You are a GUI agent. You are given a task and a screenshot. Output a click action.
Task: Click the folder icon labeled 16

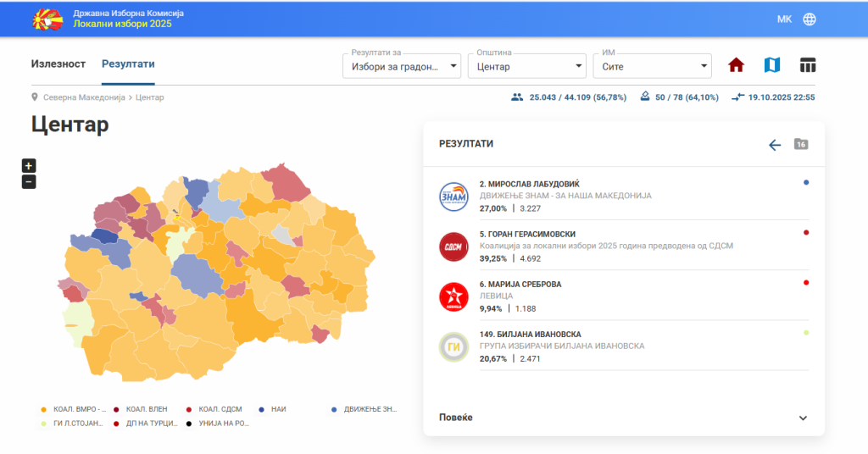[x=801, y=144]
